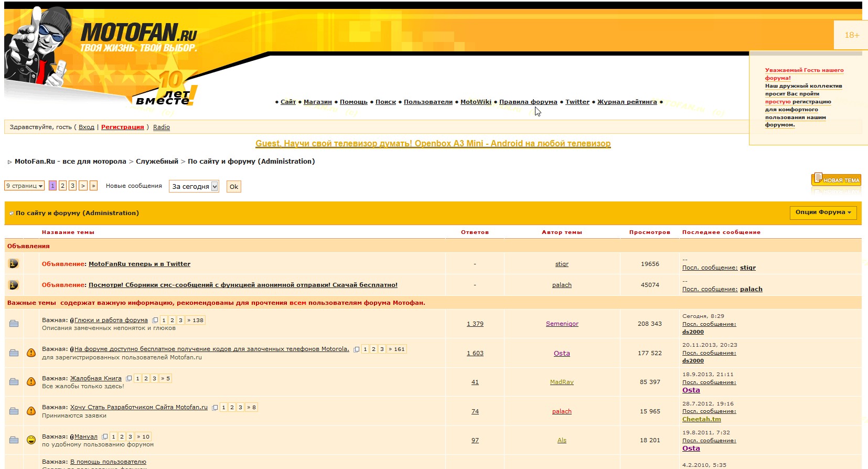Go to page 138 of Глюки topic

pos(196,320)
